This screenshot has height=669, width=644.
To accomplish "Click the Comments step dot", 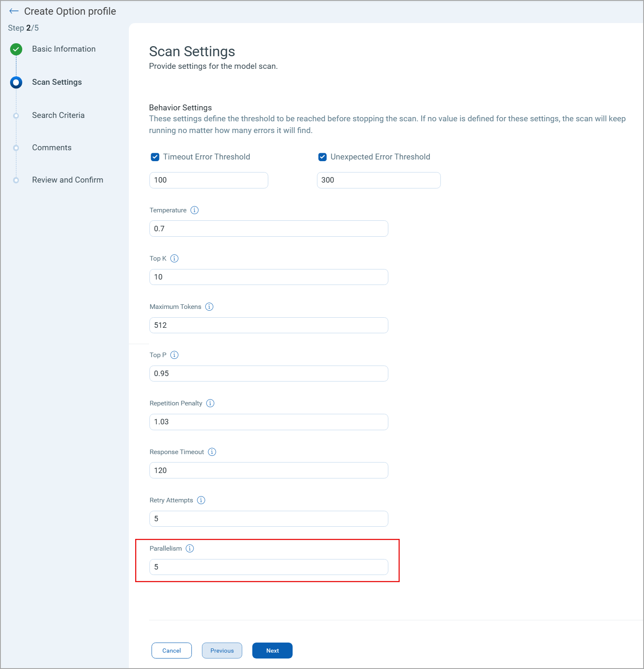I will [16, 148].
